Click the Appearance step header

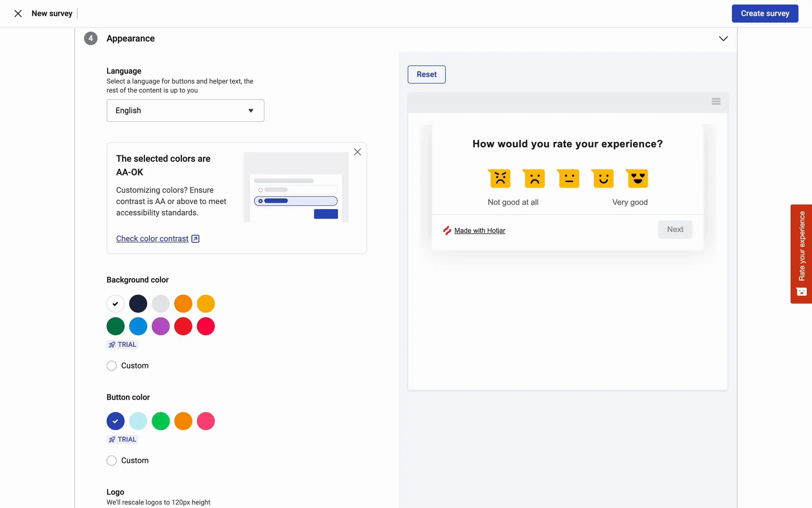tap(131, 39)
